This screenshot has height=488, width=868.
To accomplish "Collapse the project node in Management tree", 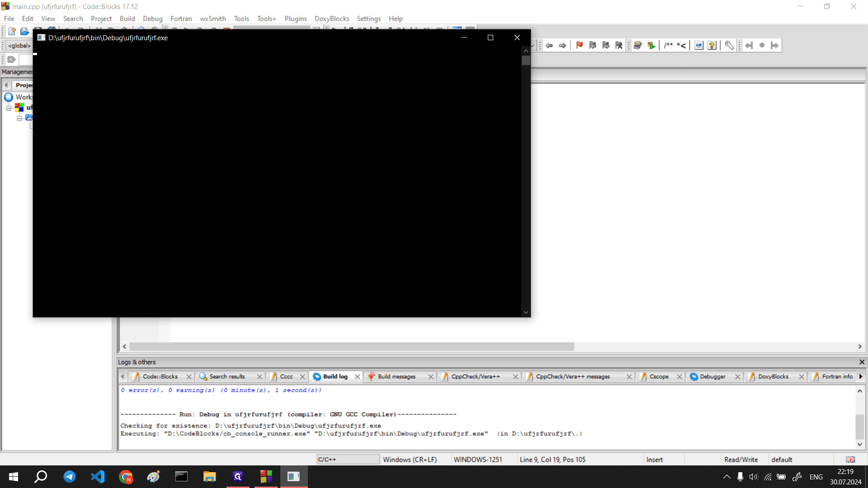I will (9, 108).
